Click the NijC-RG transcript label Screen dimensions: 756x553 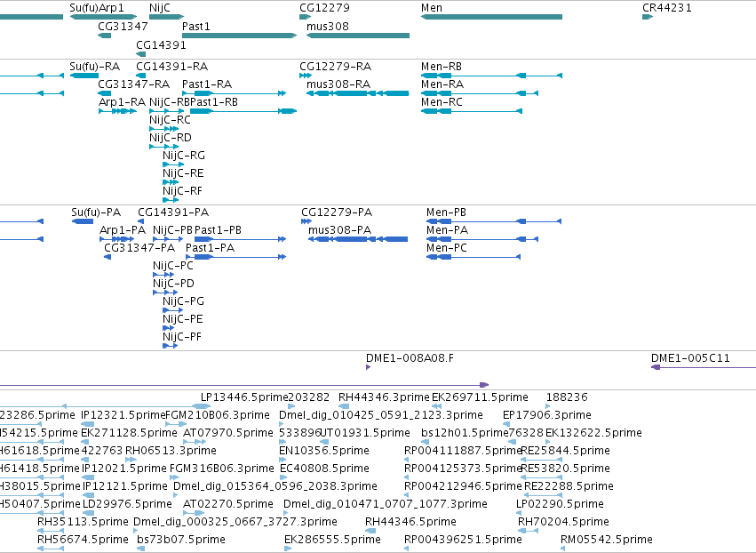point(184,156)
